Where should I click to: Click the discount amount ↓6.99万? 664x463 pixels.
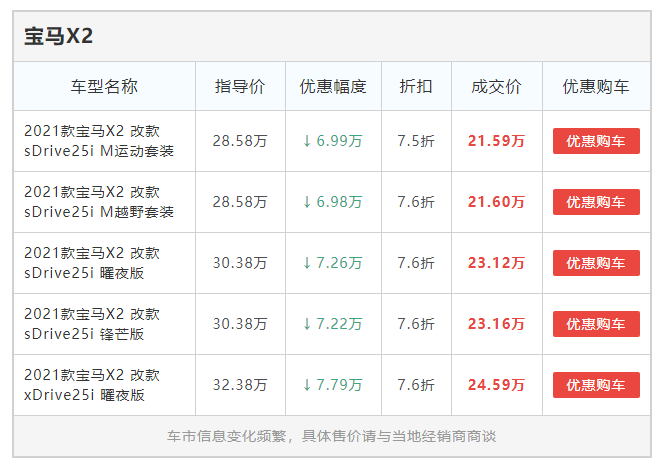coord(333,141)
